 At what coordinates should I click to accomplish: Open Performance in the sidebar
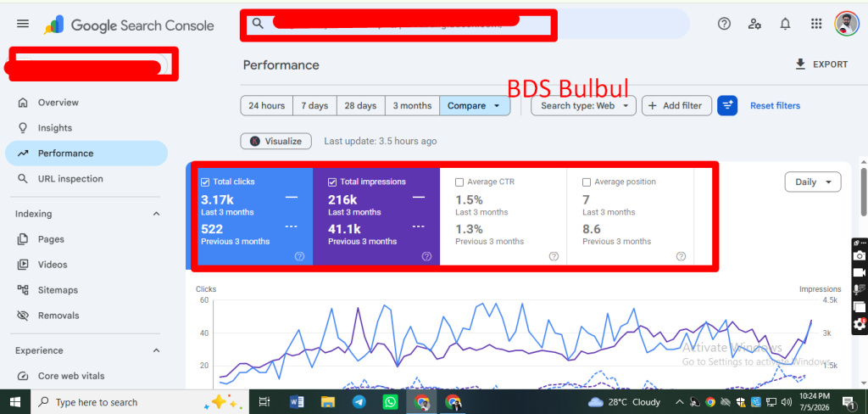click(x=86, y=154)
